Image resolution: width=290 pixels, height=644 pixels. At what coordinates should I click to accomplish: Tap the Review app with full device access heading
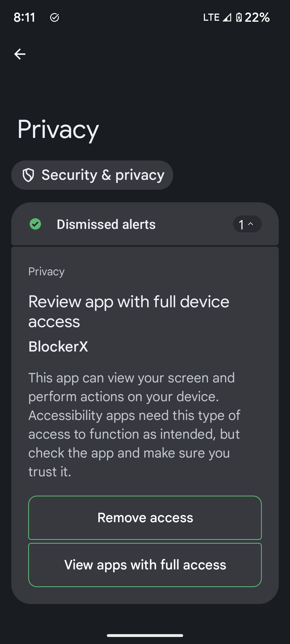tap(129, 312)
